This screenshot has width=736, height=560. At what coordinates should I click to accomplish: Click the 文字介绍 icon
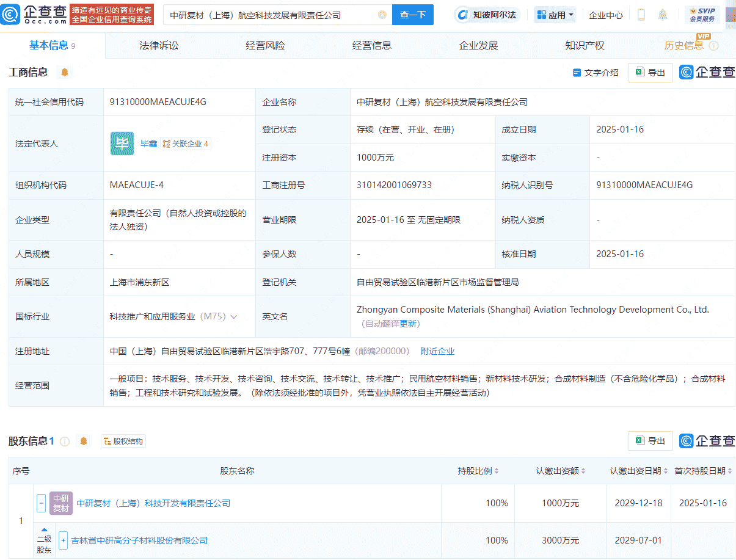point(596,72)
